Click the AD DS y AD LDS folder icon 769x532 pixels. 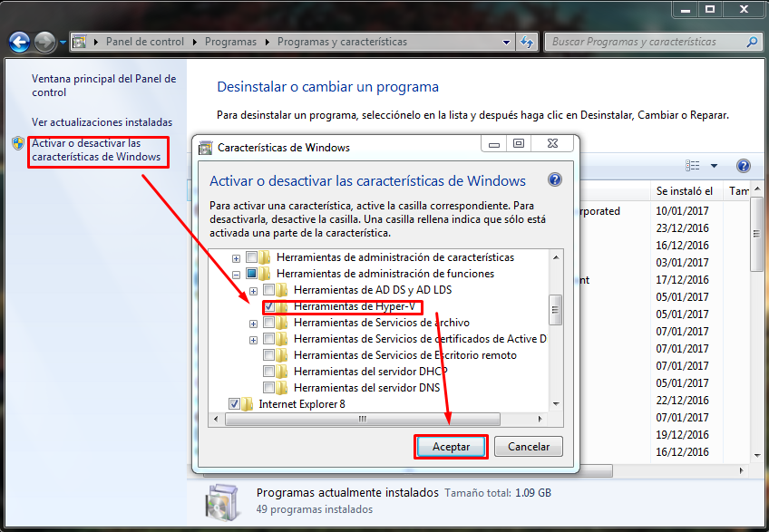(281, 290)
